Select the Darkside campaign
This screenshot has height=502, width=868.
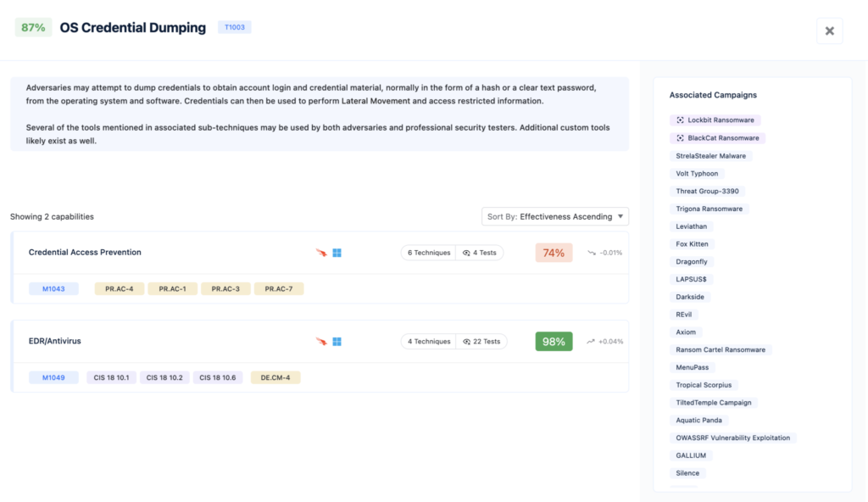click(x=690, y=297)
